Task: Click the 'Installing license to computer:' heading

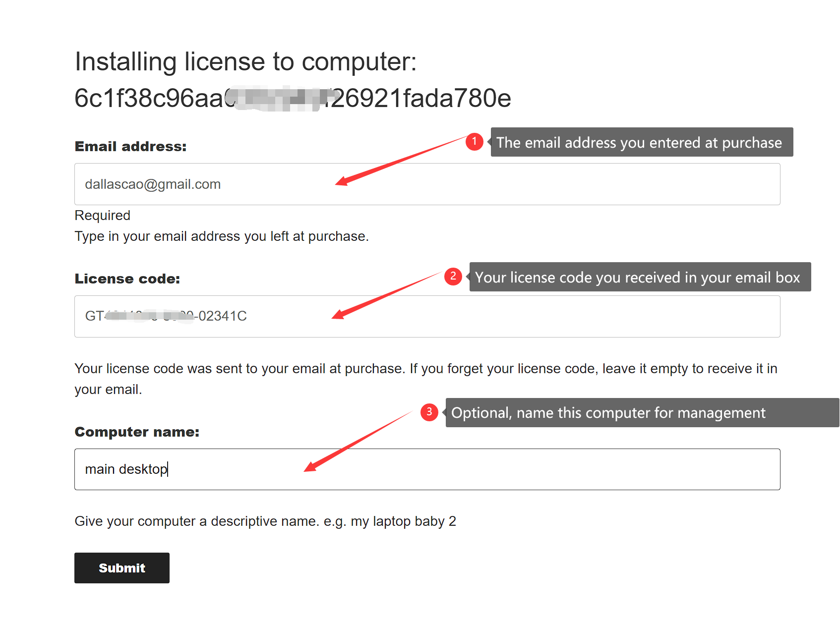Action: click(x=245, y=62)
